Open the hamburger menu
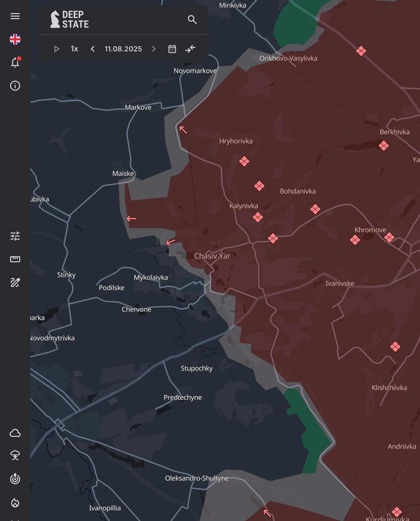 coord(15,16)
